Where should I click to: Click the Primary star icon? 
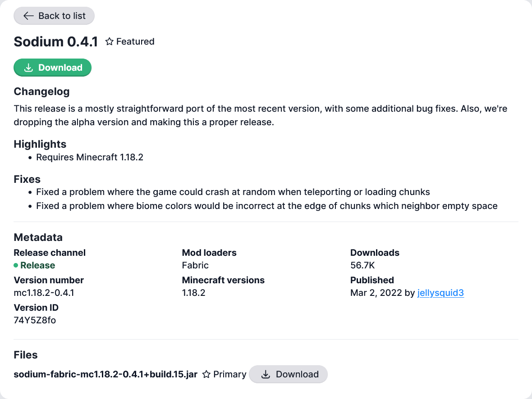[206, 374]
